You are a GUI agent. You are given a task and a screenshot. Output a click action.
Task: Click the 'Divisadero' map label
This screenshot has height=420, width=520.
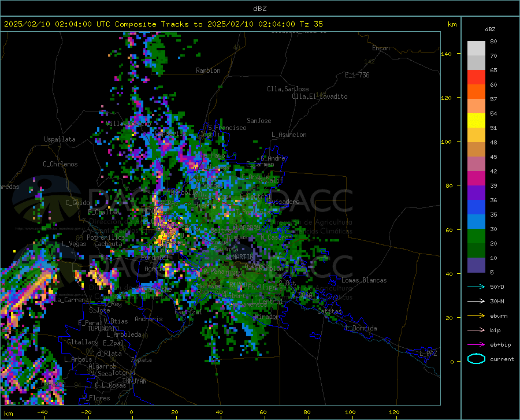(x=282, y=202)
